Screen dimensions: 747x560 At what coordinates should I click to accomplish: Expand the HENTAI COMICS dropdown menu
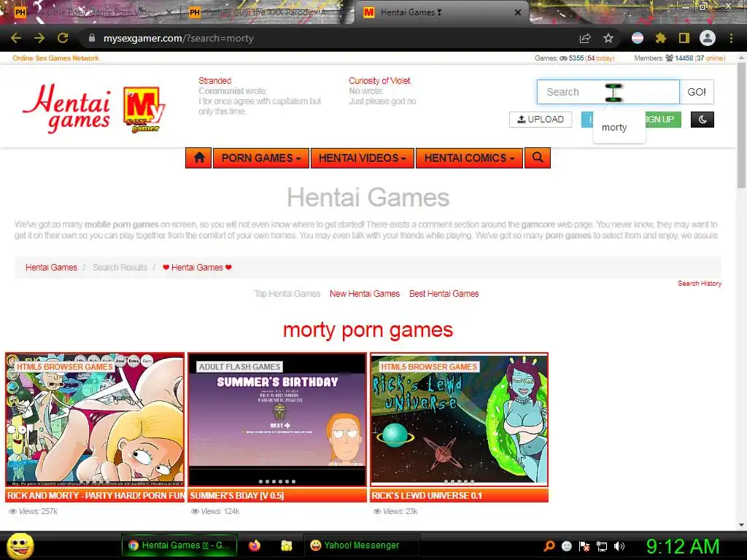point(469,158)
